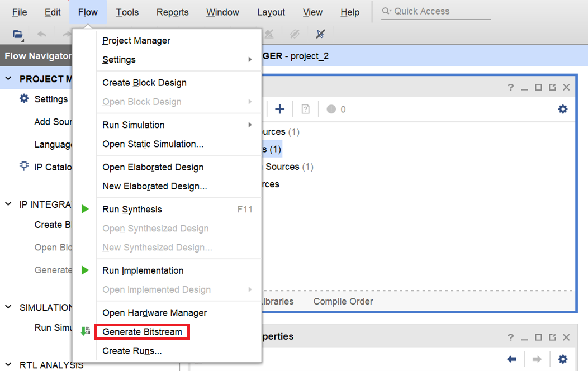Collapse the SIMULATION section chevron
588x371 pixels.
pos(8,307)
